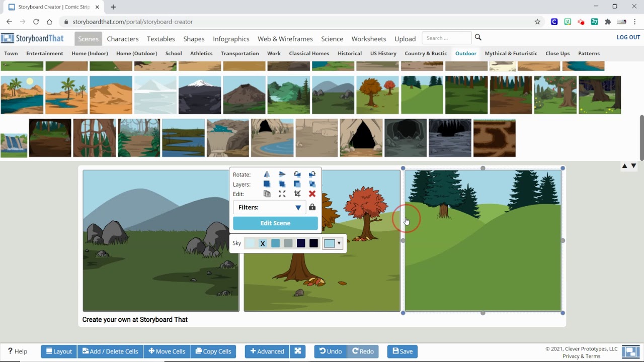
Task: Open the Advanced options
Action: click(x=267, y=351)
